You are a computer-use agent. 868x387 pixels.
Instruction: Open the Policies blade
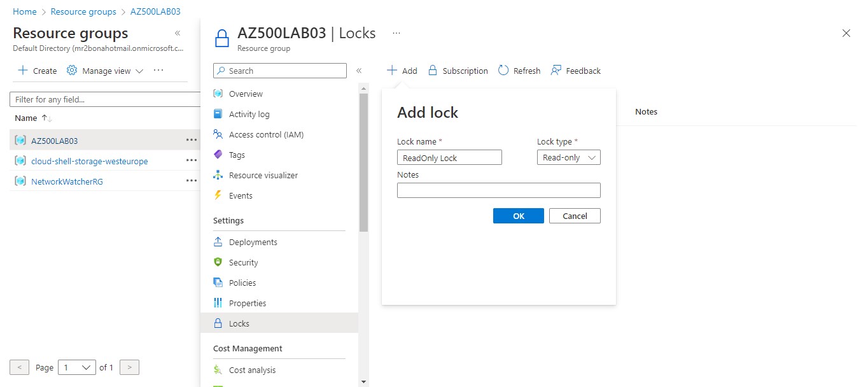click(x=241, y=283)
